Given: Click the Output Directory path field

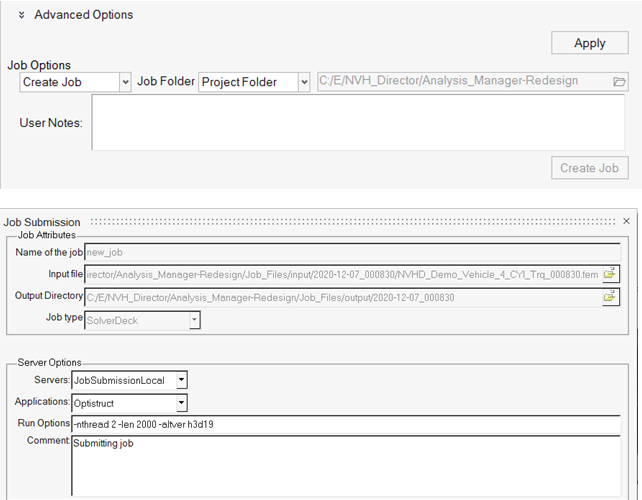Looking at the screenshot, I should tap(342, 297).
